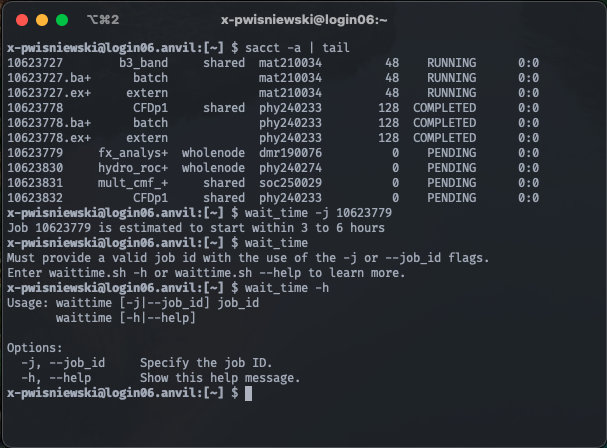Image resolution: width=607 pixels, height=448 pixels.
Task: Click the ⌥⌘2 shortcut indicator in title bar
Action: (x=103, y=19)
